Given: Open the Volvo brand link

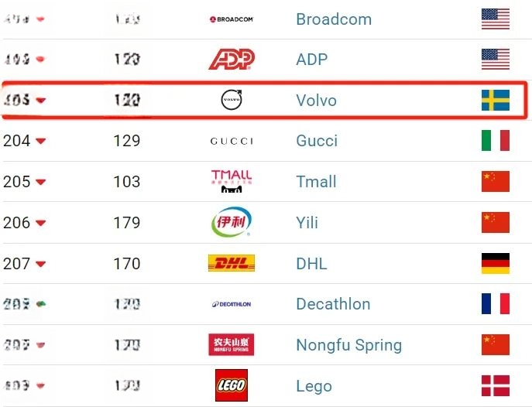Looking at the screenshot, I should tap(316, 101).
